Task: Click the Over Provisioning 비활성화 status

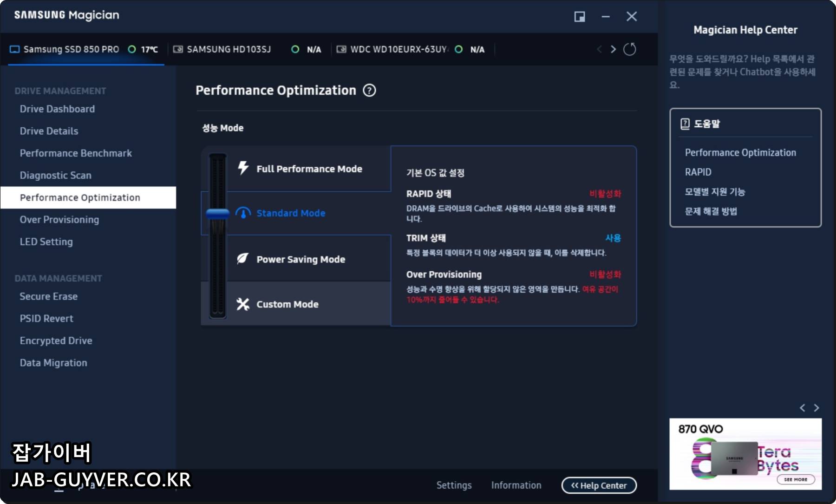Action: (x=605, y=275)
